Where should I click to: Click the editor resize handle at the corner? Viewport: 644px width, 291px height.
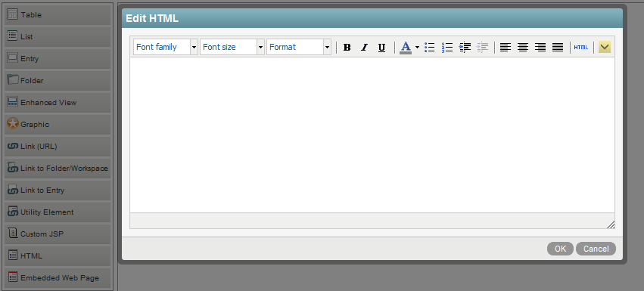point(611,224)
